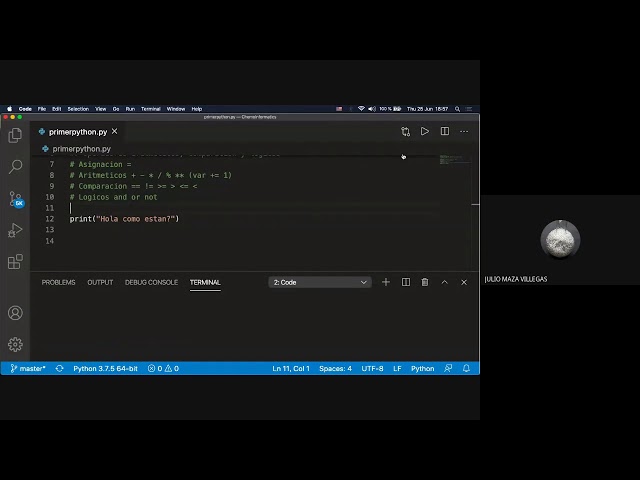Open the View menu
The width and height of the screenshot is (640, 480).
(x=100, y=109)
